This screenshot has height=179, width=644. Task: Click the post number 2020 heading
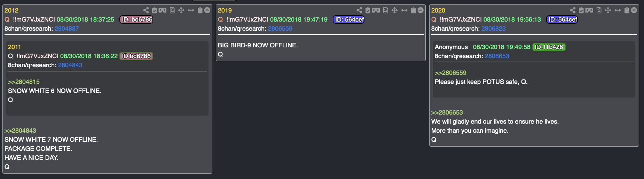[x=438, y=10]
